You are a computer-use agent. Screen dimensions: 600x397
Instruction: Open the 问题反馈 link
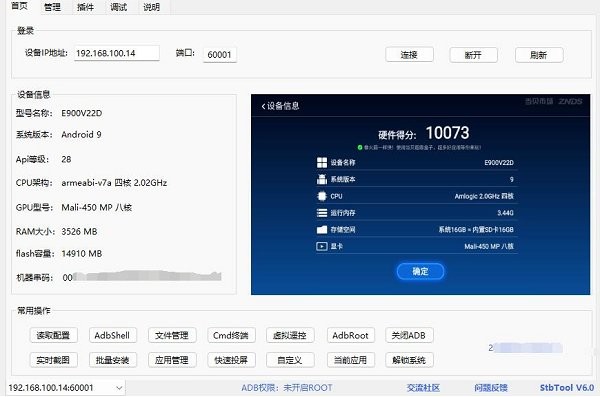[x=491, y=388]
